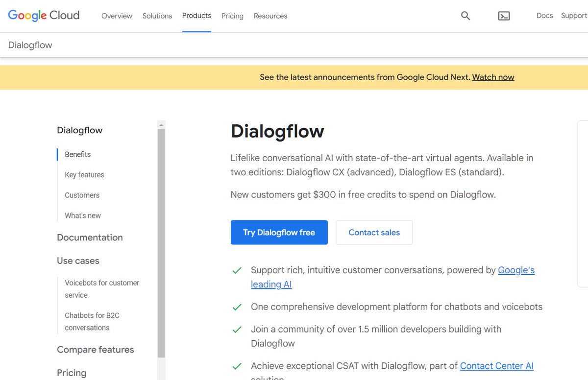
Task: Select What's new in the sidebar
Action: pos(83,215)
